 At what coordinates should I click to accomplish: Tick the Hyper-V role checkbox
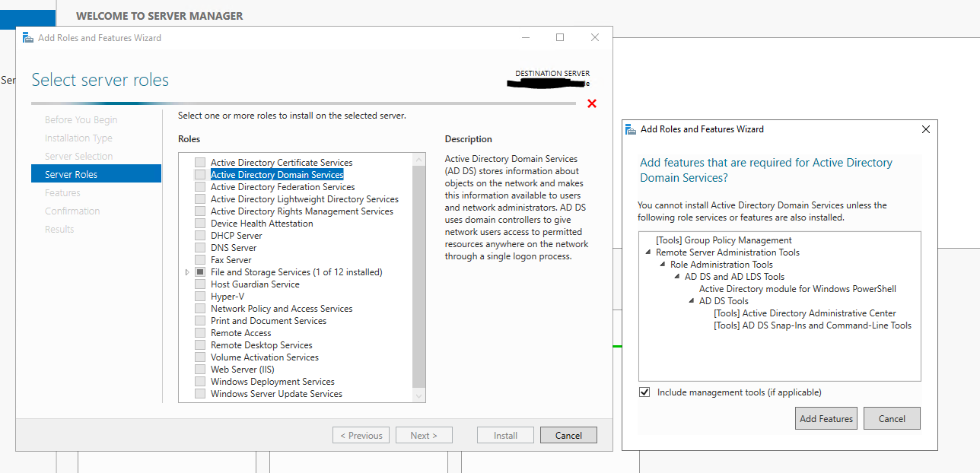point(200,297)
